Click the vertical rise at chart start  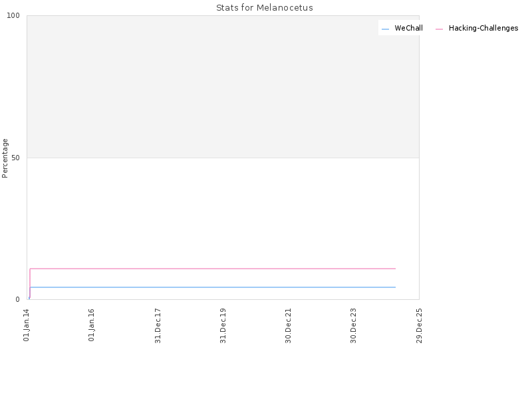pos(30,284)
